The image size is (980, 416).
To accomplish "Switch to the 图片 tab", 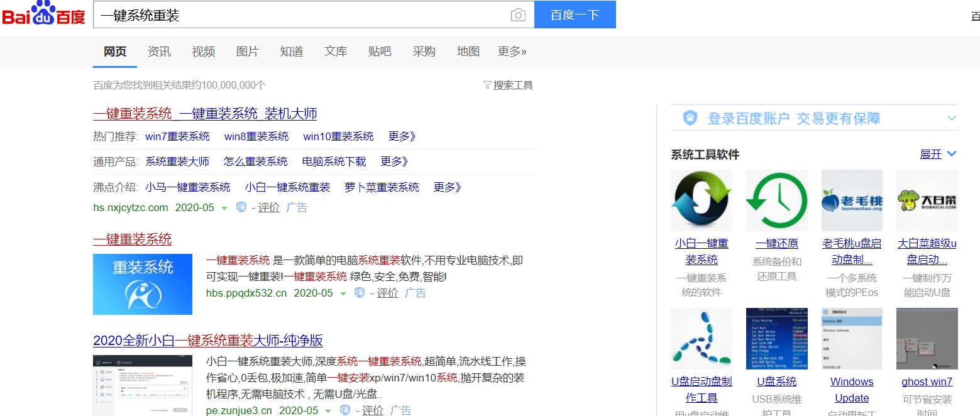I will [x=248, y=52].
